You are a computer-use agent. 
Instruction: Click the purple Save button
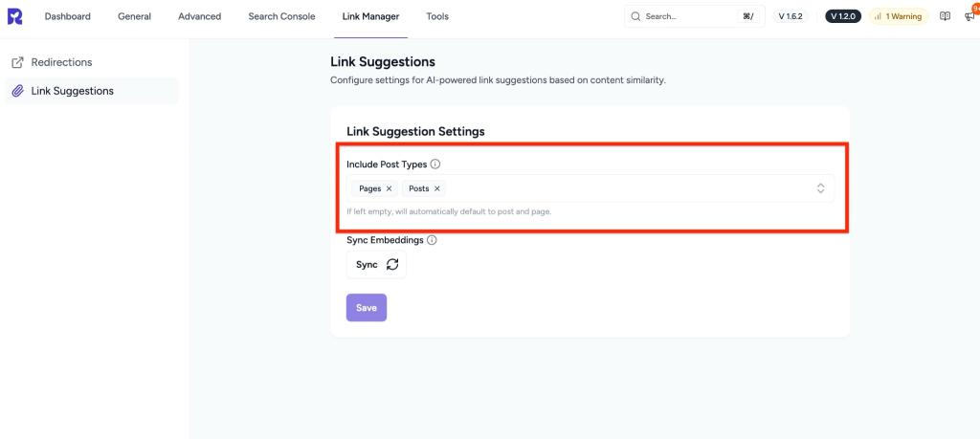(366, 308)
